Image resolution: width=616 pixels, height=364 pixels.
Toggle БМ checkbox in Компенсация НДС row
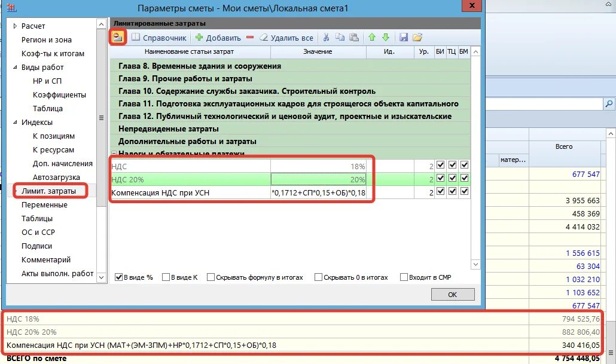464,192
